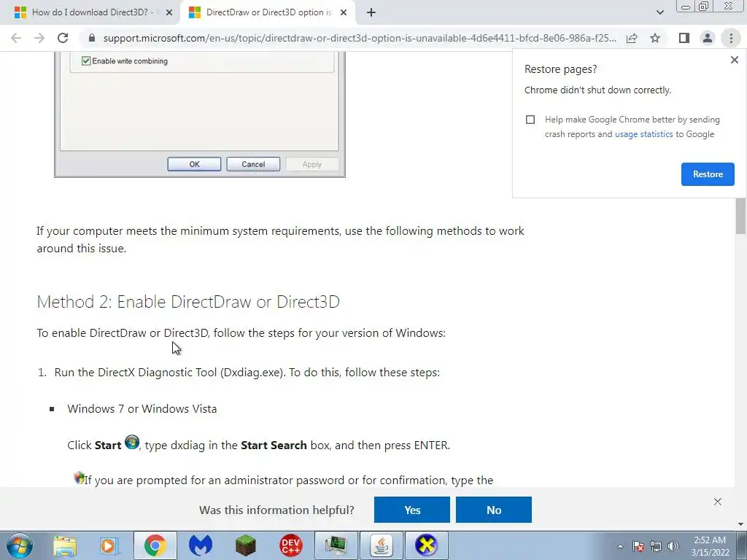Reload the current page

(x=63, y=38)
